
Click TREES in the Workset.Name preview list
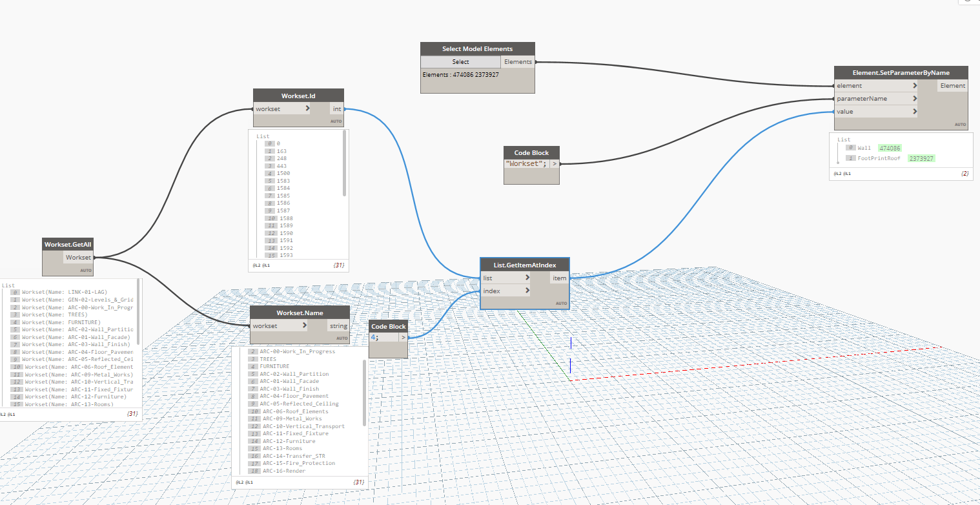point(268,359)
